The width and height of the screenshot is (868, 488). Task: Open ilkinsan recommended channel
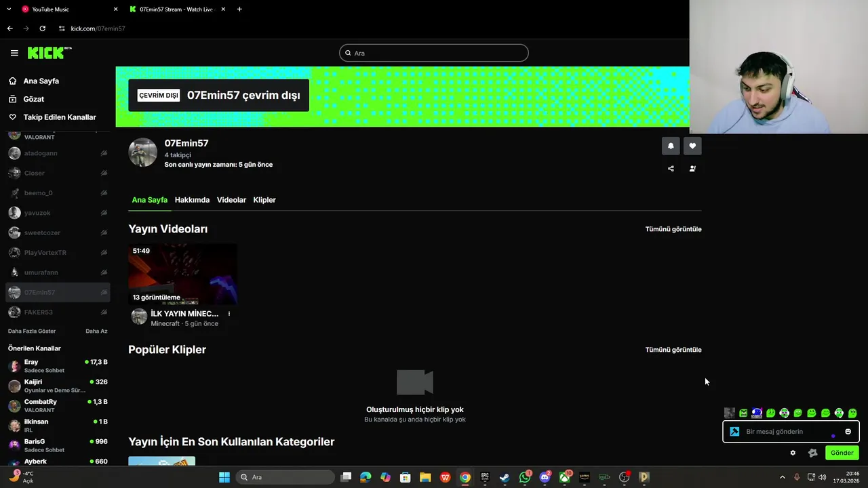[58, 426]
